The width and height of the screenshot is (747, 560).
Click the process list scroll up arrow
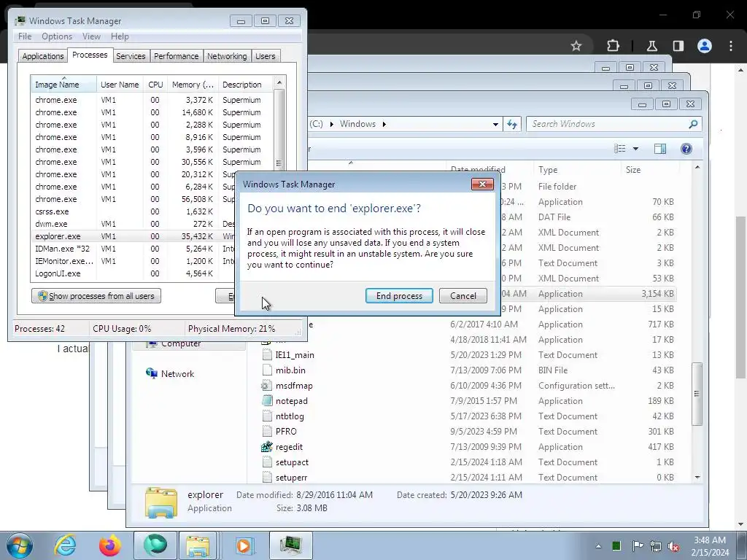[x=279, y=82]
